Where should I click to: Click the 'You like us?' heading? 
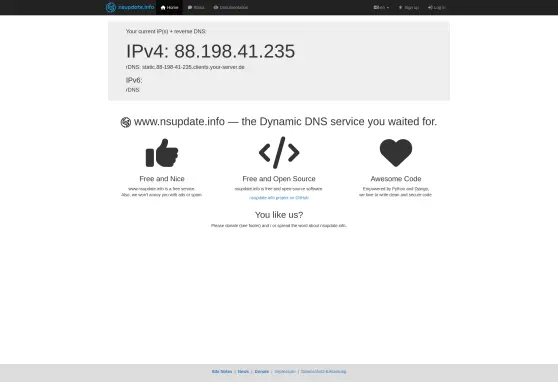tap(279, 215)
